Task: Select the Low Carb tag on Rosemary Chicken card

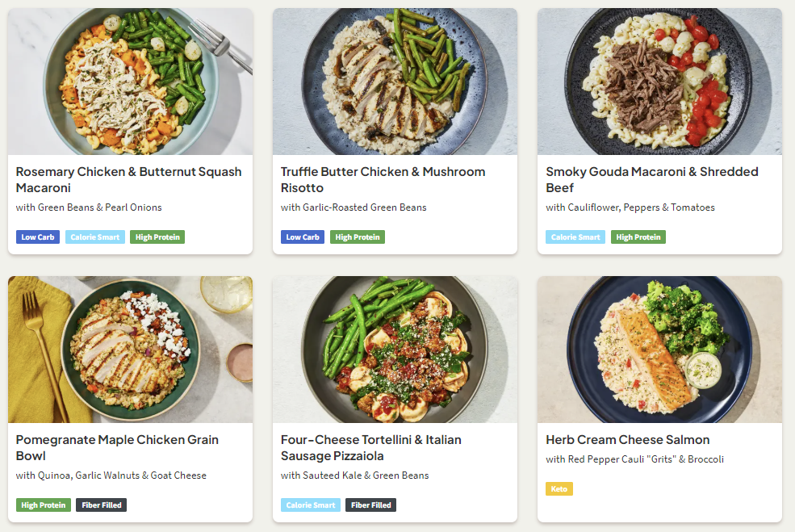Action: click(x=38, y=237)
